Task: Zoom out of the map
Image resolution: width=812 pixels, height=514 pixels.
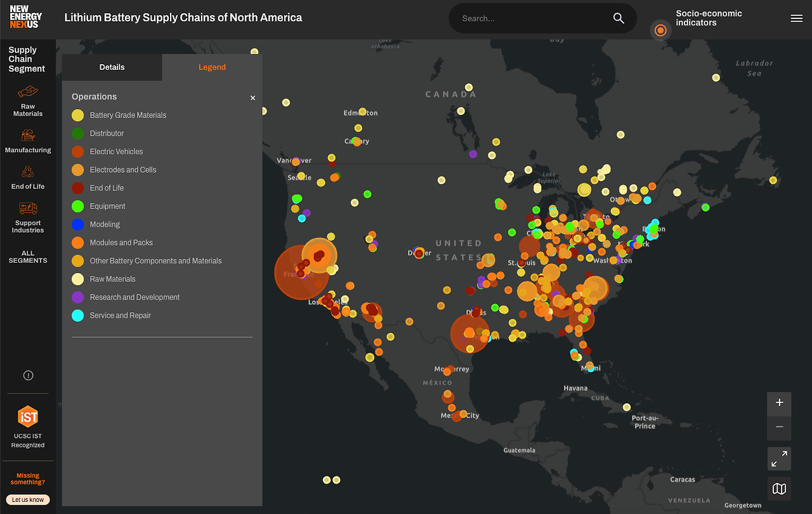Action: (x=780, y=427)
